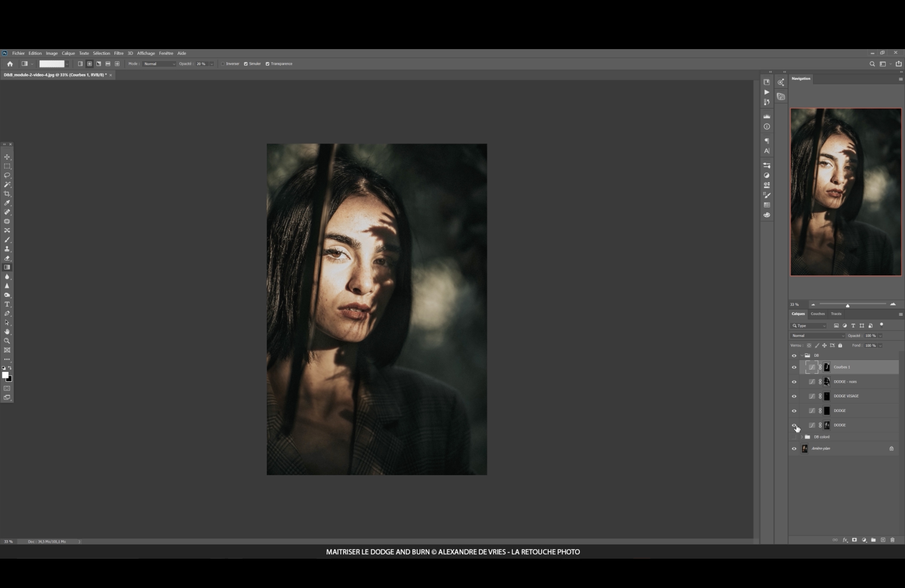Viewport: 905px width, 588px height.
Task: Select the Crop tool
Action: coord(7,194)
